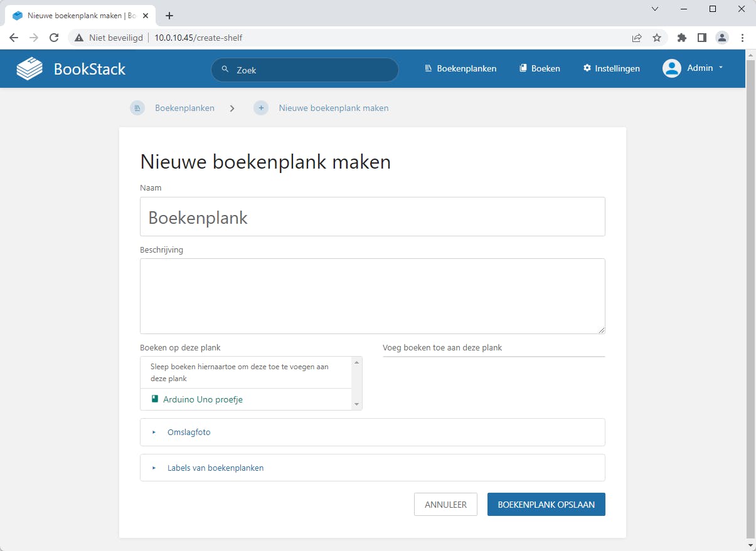Go back with browser back arrow
Viewport: 756px width, 551px height.
click(14, 38)
